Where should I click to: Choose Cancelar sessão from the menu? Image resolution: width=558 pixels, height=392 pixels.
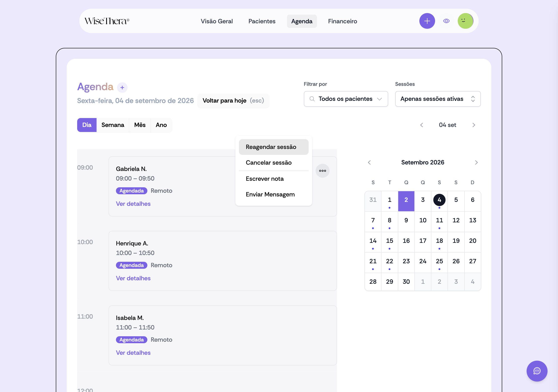(x=274, y=162)
